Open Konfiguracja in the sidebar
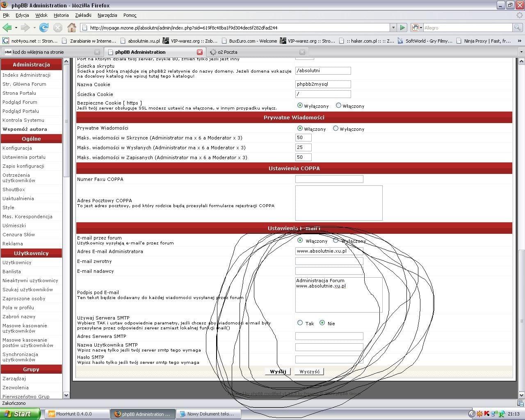The image size is (525, 420). [x=17, y=148]
